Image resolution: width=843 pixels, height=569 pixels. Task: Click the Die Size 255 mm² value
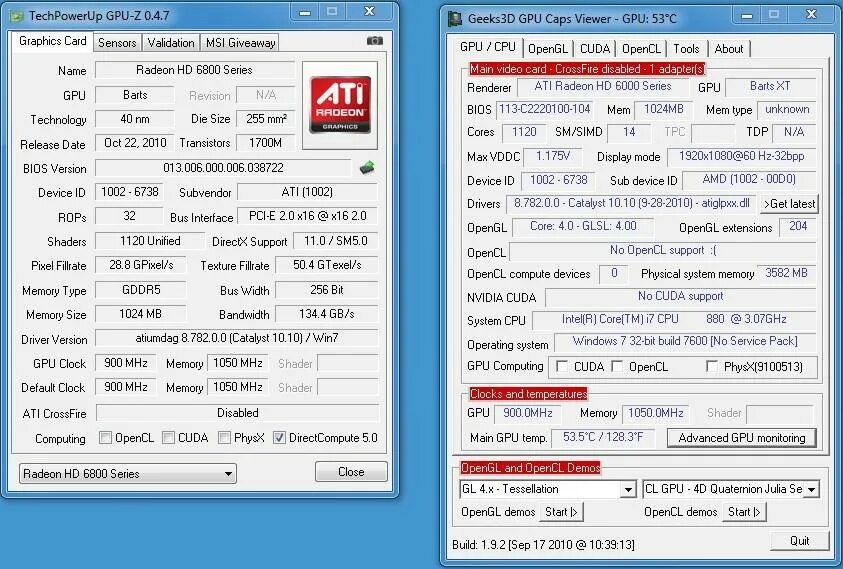(x=266, y=119)
